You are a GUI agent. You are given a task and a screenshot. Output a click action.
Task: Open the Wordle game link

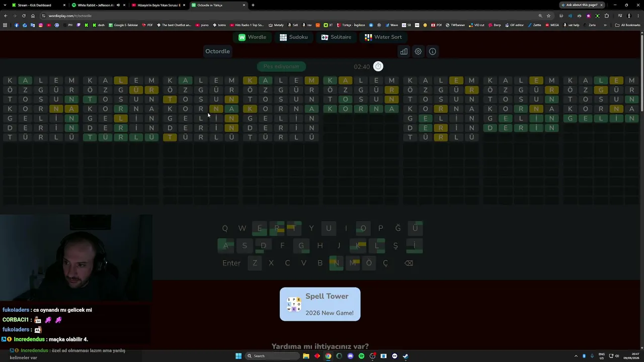click(253, 37)
